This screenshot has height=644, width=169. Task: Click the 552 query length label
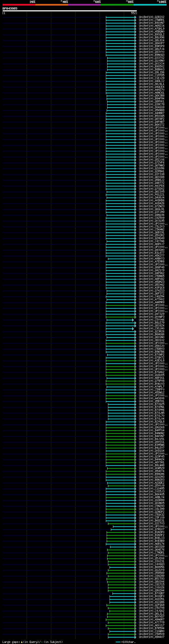click(x=133, y=13)
